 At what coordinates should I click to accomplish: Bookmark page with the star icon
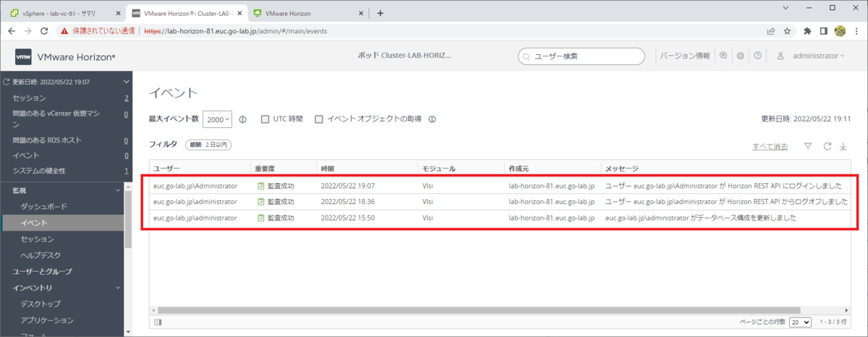[787, 31]
